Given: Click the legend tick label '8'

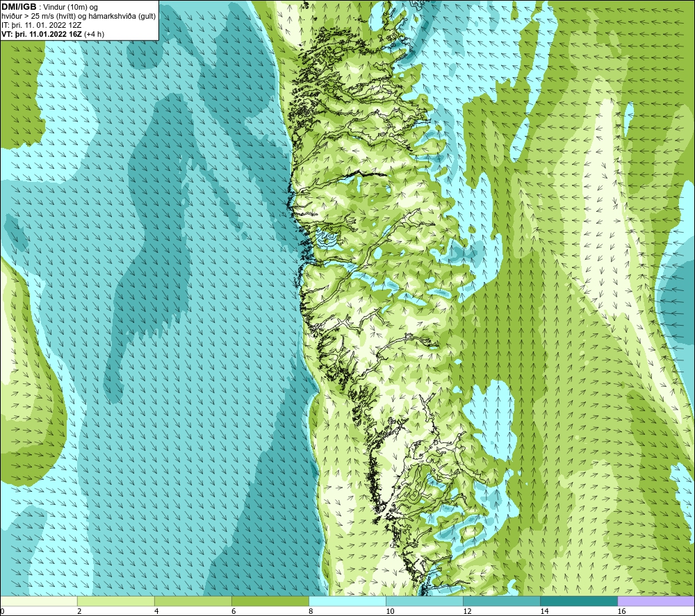Looking at the screenshot, I should point(311,612).
